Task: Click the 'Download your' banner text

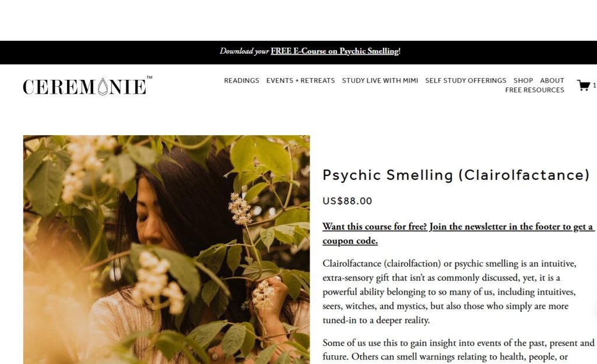Action: click(244, 51)
